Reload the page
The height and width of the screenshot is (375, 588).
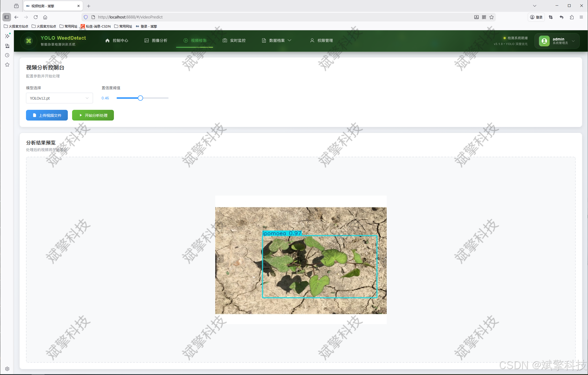[36, 17]
